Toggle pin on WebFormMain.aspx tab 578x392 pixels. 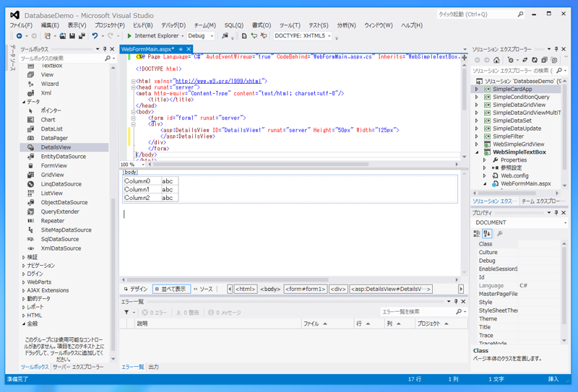click(x=181, y=49)
